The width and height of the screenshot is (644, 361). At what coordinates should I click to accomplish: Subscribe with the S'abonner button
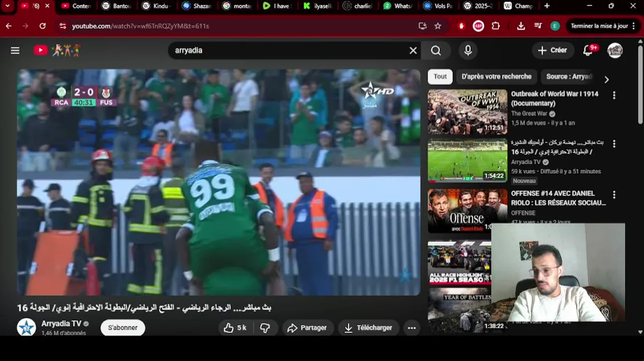[x=123, y=328]
